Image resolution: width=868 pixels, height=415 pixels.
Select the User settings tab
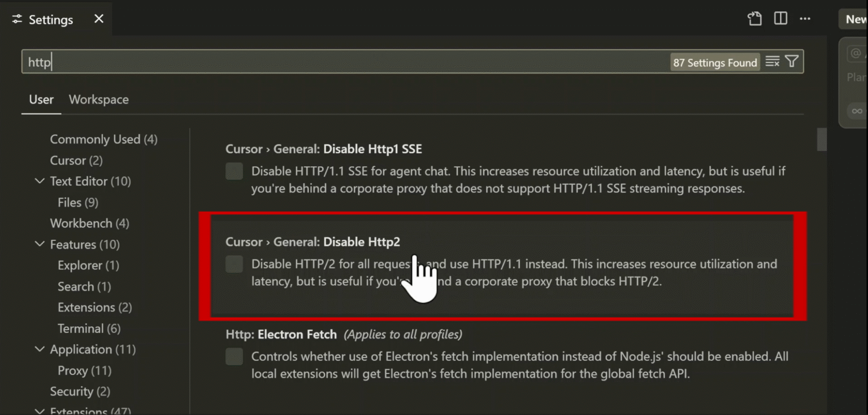click(x=41, y=100)
